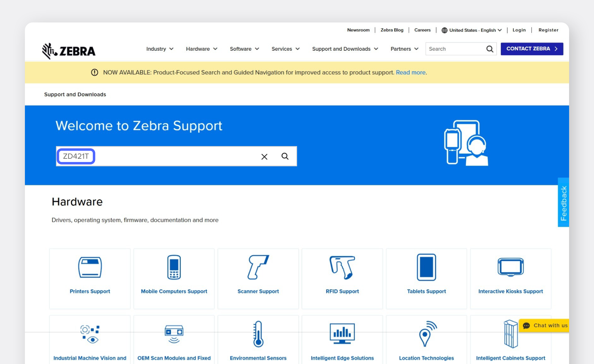Click the Environmental Sensors thermometer icon
This screenshot has height=364, width=594.
click(258, 334)
